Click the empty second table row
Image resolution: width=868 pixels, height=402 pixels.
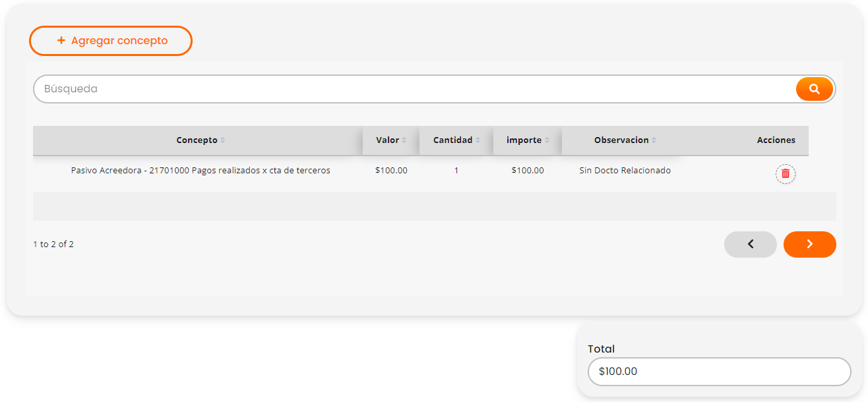coord(434,206)
